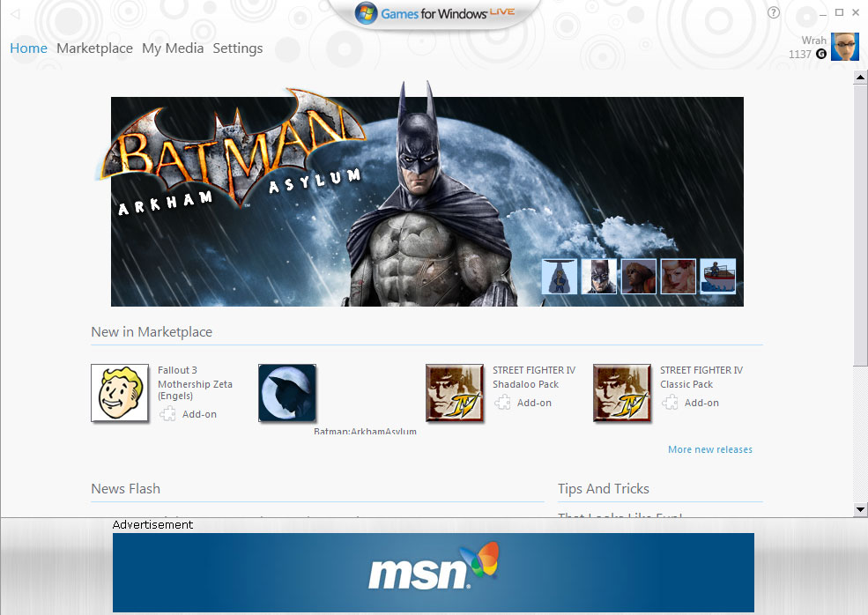Open the Shadaloo Pack title
Viewport: 868px width, 615px height.
point(526,384)
